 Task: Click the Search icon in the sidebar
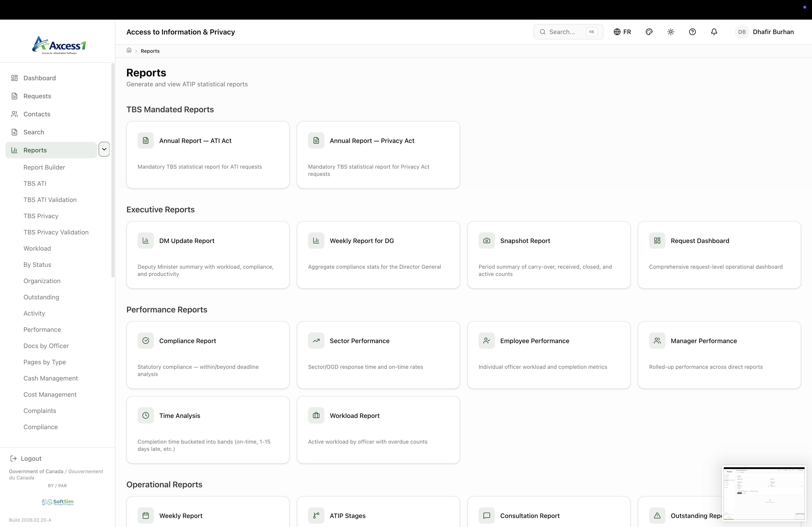(14, 132)
